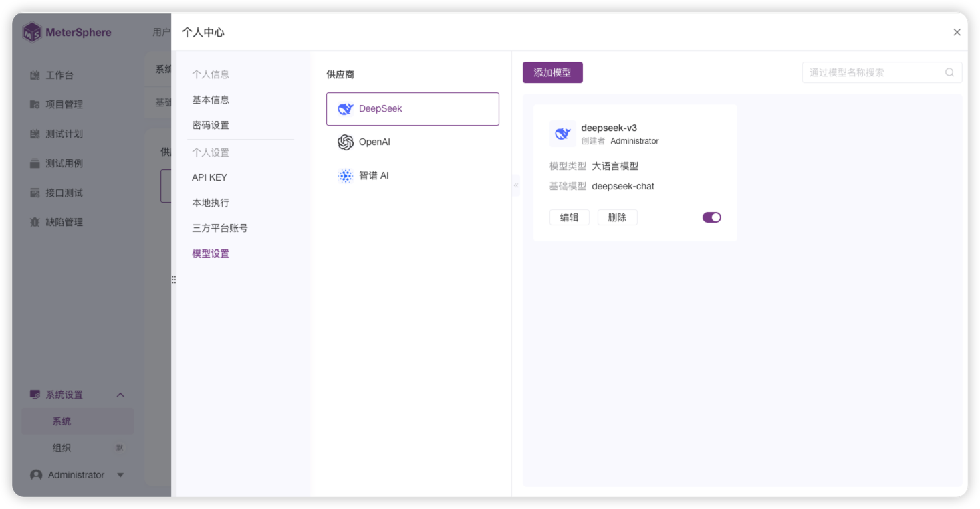The image size is (980, 509).
Task: Click the 个人中心 drawer title
Action: (203, 32)
